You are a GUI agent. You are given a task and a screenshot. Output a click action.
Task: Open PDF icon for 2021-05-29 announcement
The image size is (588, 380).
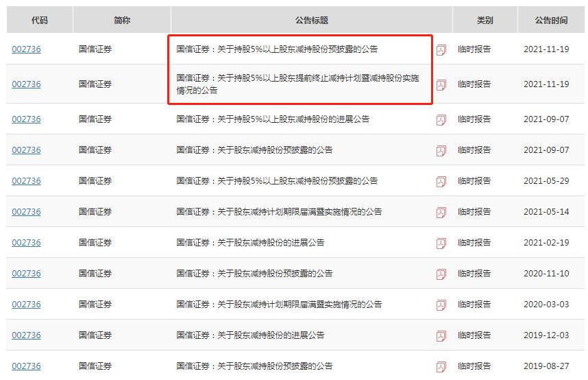tap(441, 181)
